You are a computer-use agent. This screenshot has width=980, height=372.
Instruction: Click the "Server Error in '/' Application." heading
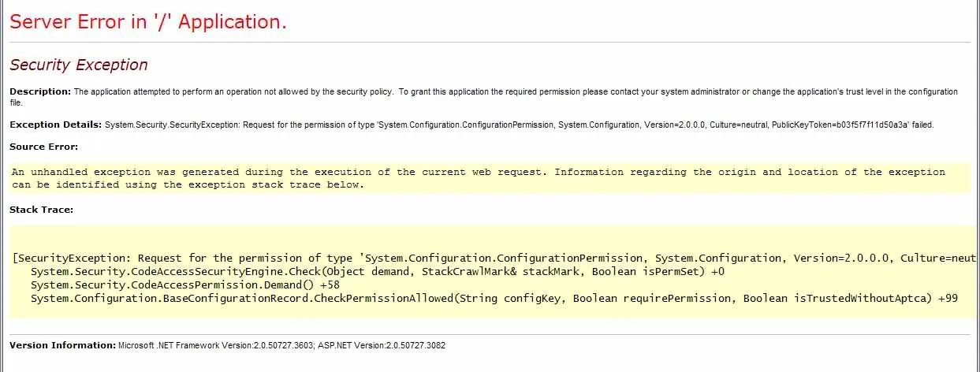[x=147, y=22]
